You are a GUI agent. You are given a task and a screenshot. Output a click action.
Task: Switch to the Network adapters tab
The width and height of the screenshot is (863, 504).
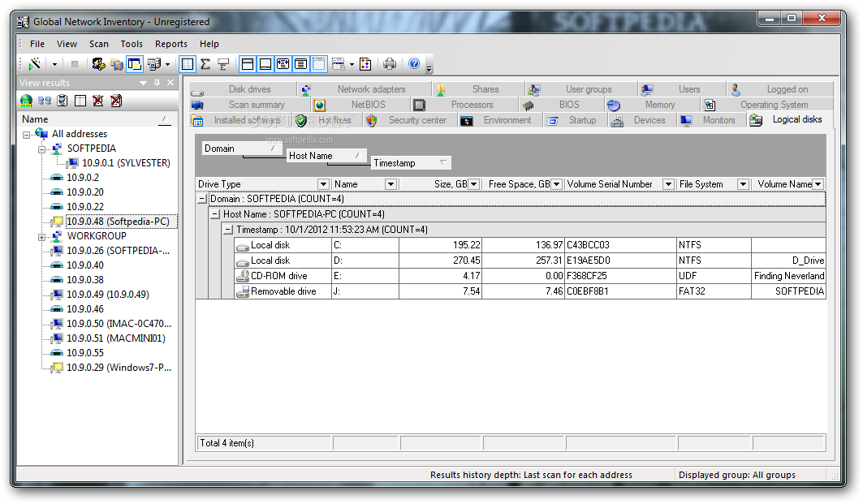click(x=364, y=89)
